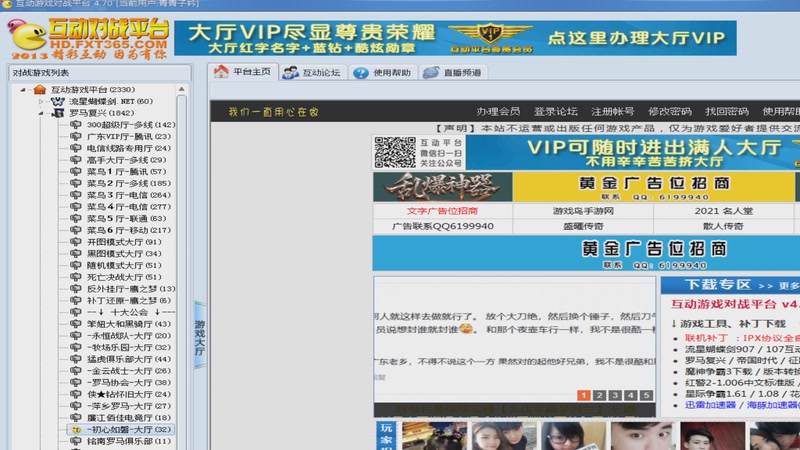The height and width of the screenshot is (450, 800).
Task: Open the 文字广告位招商 red link
Action: click(442, 211)
